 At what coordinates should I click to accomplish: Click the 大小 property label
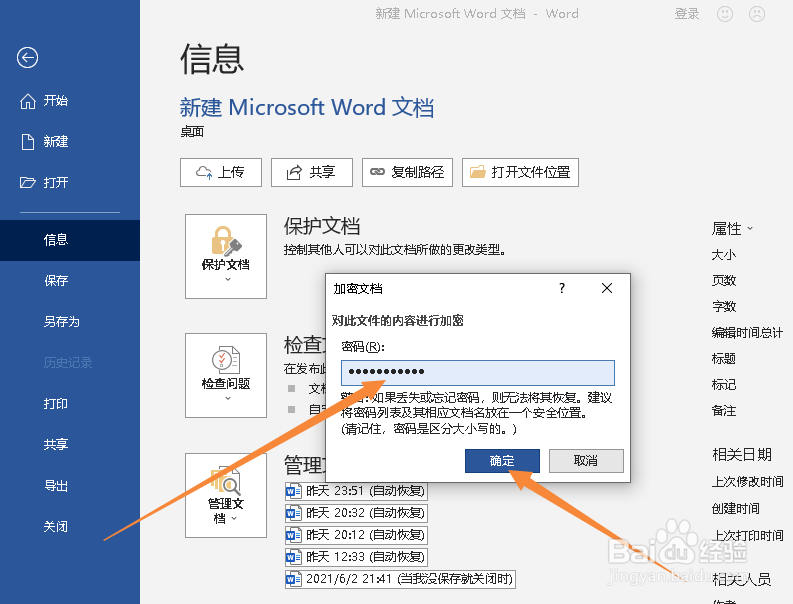pyautogui.click(x=724, y=255)
